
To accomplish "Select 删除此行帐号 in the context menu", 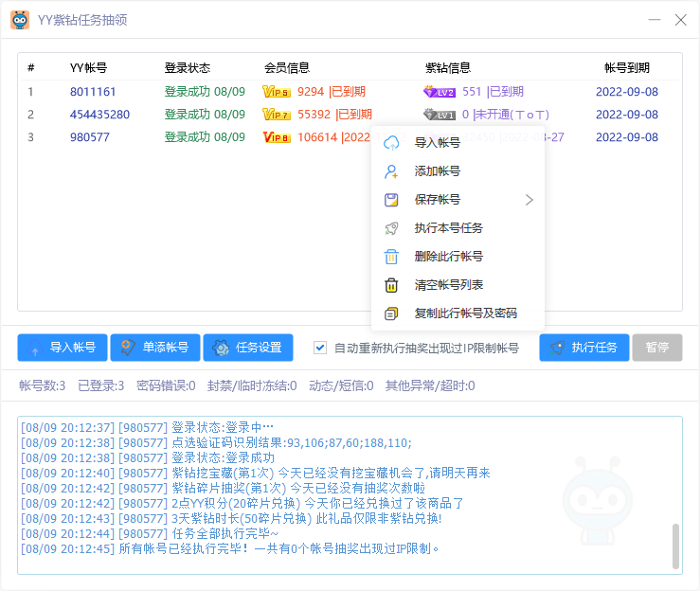I will (x=458, y=257).
